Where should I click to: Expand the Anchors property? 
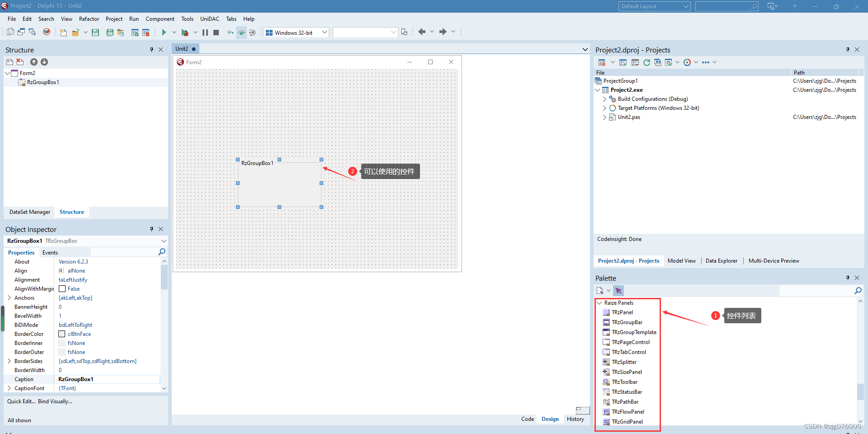click(9, 297)
